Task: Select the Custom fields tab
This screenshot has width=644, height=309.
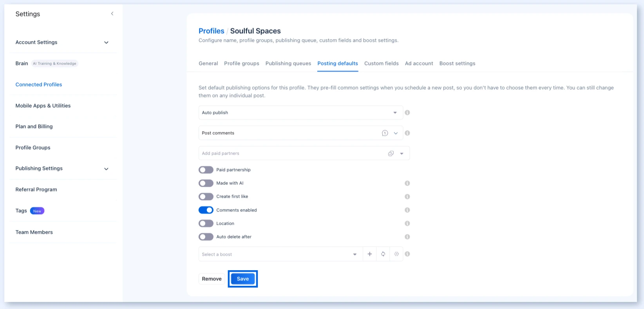Action: point(382,63)
